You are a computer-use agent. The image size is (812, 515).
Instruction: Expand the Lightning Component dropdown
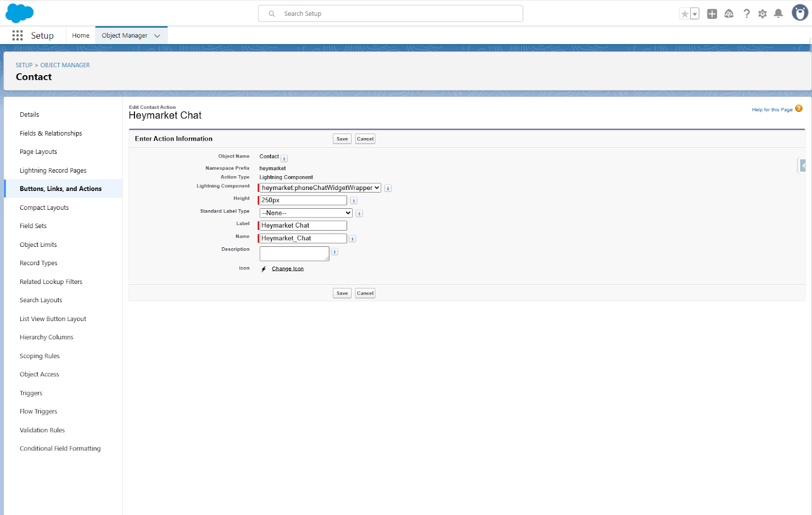pos(320,188)
